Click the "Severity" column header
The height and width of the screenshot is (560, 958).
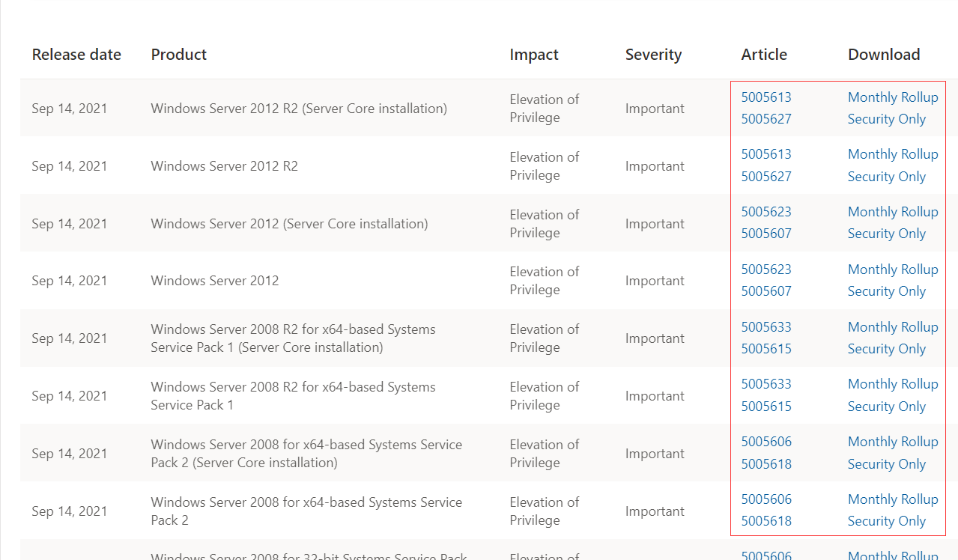click(653, 55)
